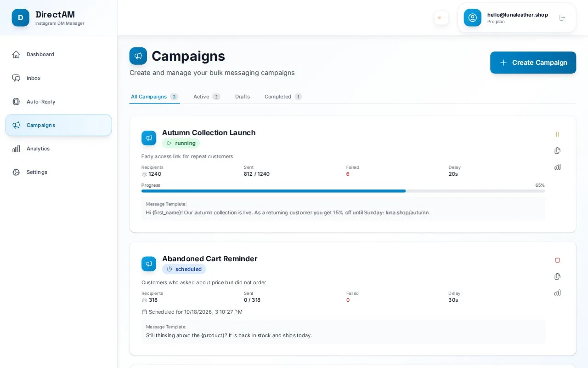
Task: Click the megaphone icon beside Campaigns heading
Action: coord(138,56)
